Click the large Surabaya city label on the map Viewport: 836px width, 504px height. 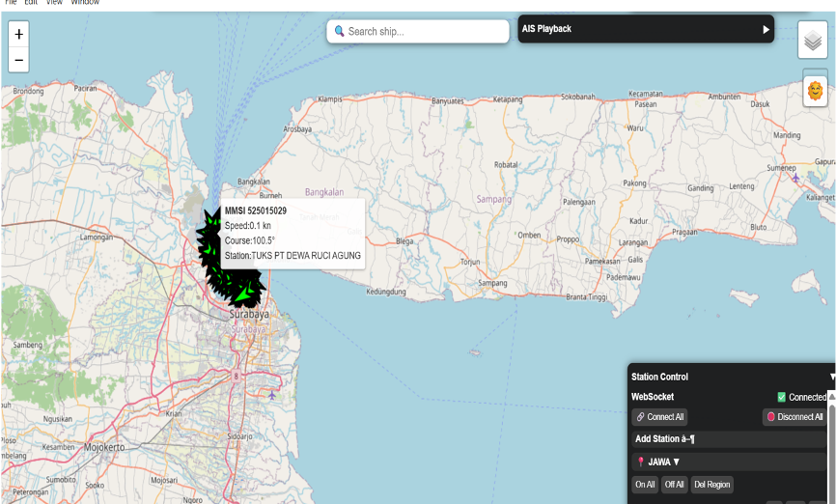coord(249,314)
